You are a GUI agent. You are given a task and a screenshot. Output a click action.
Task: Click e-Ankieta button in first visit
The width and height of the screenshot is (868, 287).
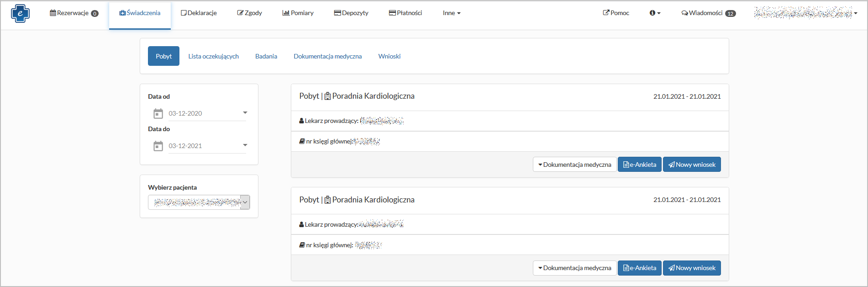tap(639, 165)
